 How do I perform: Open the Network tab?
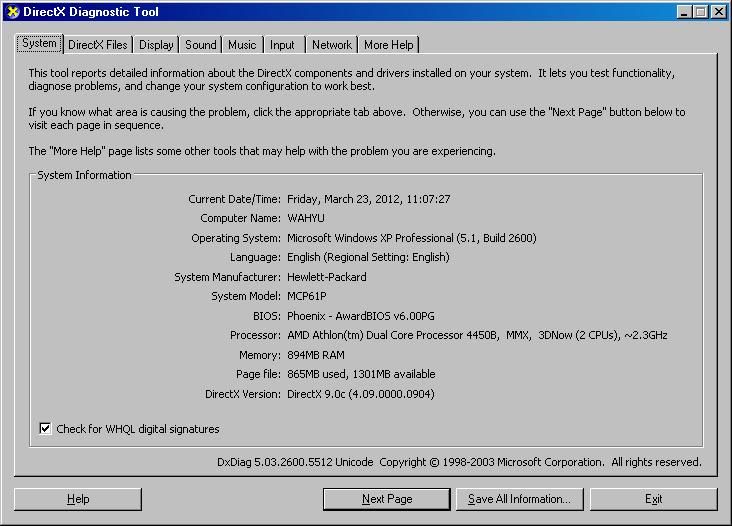coord(332,45)
